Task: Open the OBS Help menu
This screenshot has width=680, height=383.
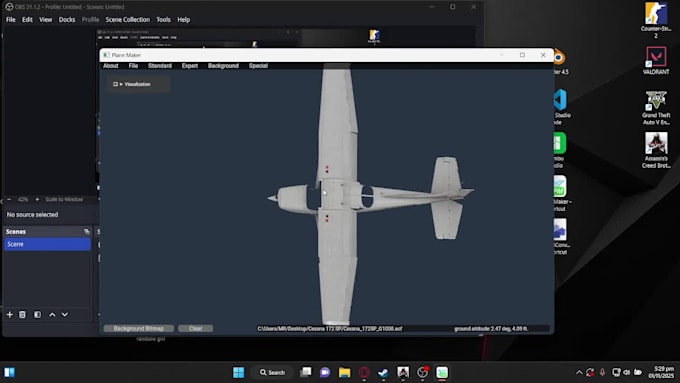Action: click(183, 20)
